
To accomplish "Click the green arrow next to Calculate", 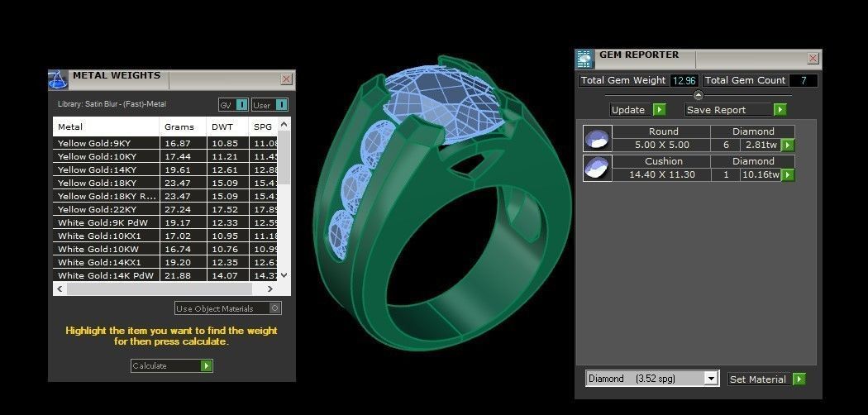I will (207, 365).
